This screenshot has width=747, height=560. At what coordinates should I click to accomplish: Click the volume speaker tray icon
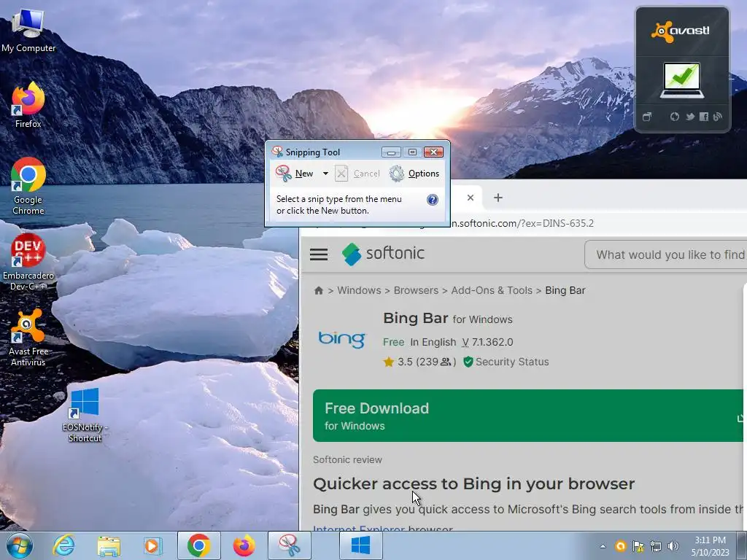pos(673,546)
